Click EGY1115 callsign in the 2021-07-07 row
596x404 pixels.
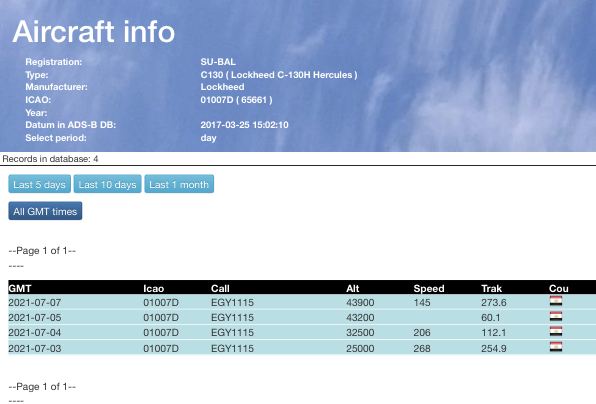pos(232,303)
